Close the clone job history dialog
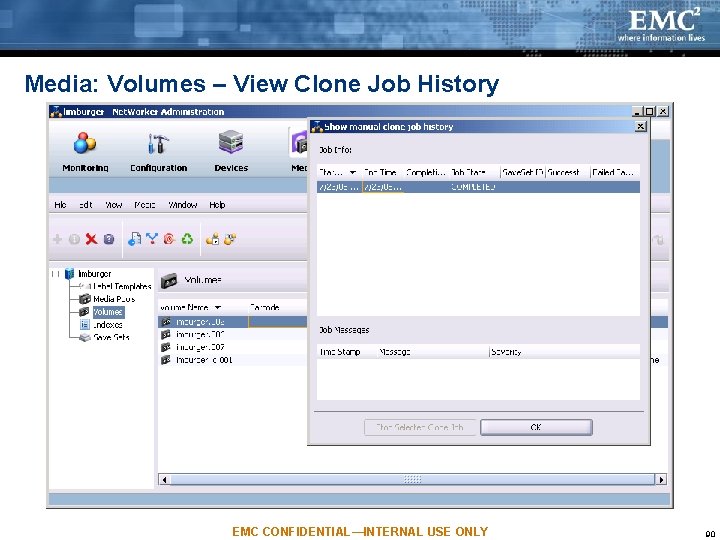Screen dimensions: 720x540 click(x=641, y=126)
